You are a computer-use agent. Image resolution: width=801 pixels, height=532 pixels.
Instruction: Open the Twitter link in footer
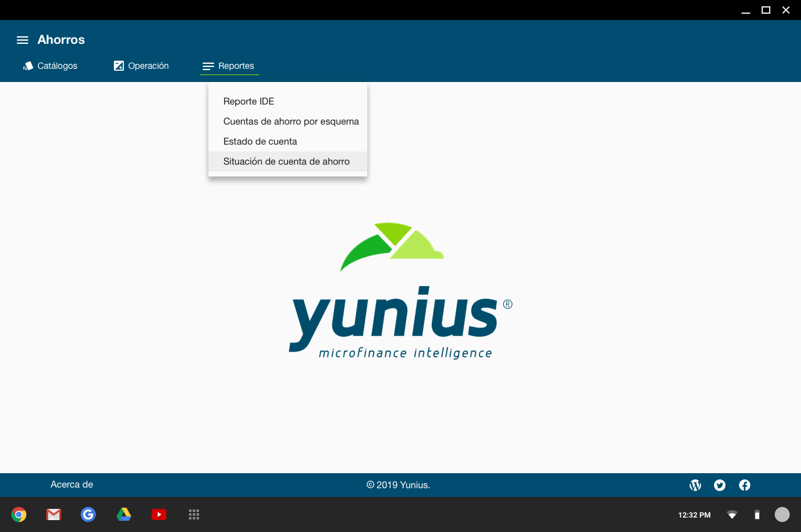point(720,485)
